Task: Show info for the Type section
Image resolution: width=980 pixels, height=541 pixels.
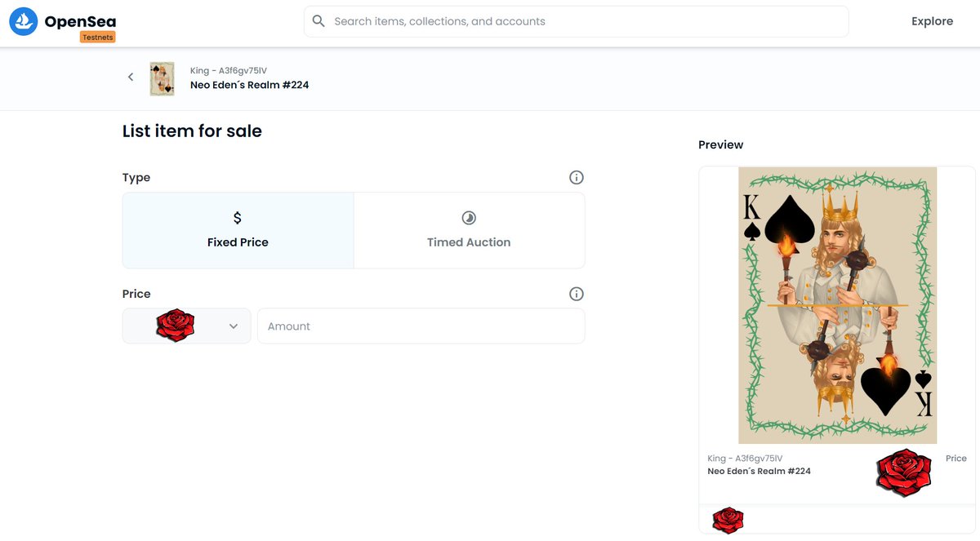Action: point(576,177)
